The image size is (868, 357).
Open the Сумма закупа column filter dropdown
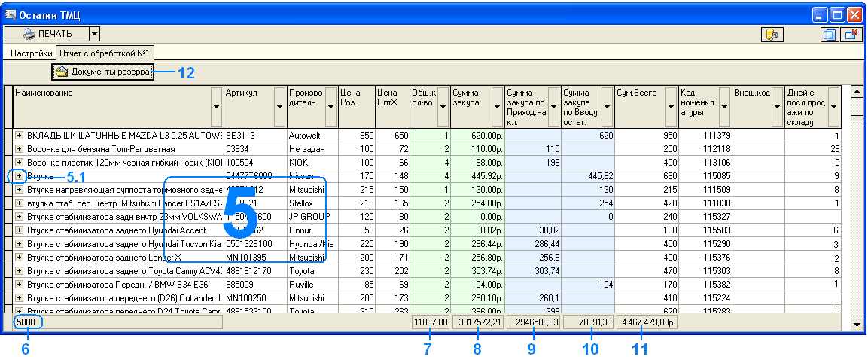[497, 107]
